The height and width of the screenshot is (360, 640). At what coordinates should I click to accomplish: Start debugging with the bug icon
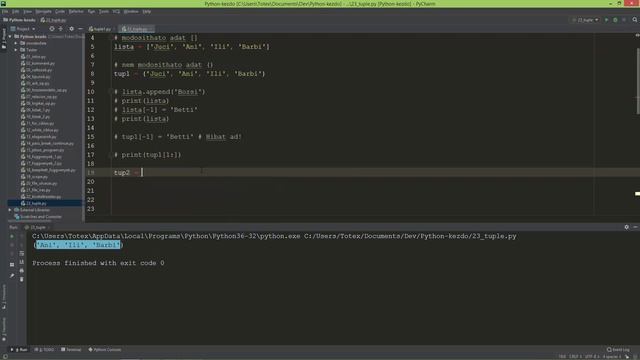615,20
